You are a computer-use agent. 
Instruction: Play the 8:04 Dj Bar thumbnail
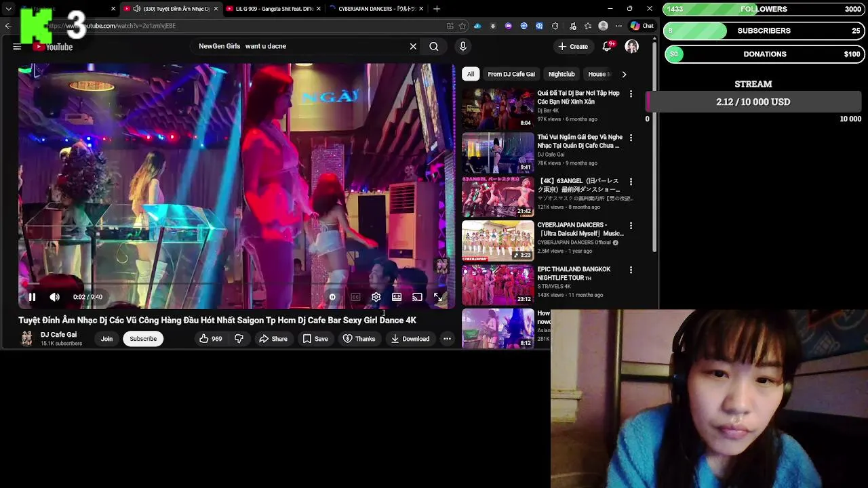(498, 108)
